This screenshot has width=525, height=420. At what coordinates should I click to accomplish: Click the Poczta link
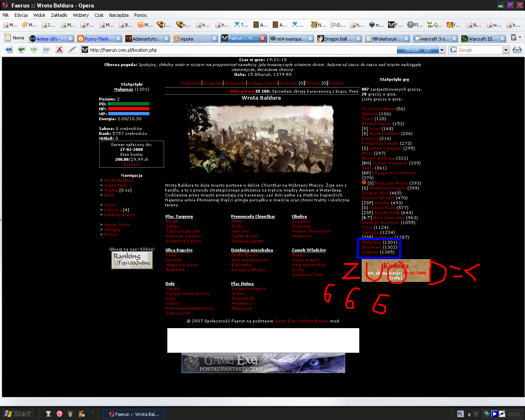click(313, 83)
